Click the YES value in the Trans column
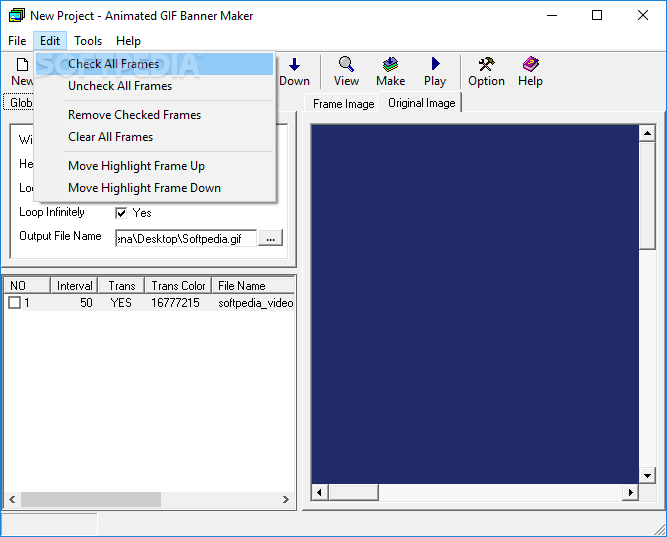The height and width of the screenshot is (537, 667). tap(121, 303)
